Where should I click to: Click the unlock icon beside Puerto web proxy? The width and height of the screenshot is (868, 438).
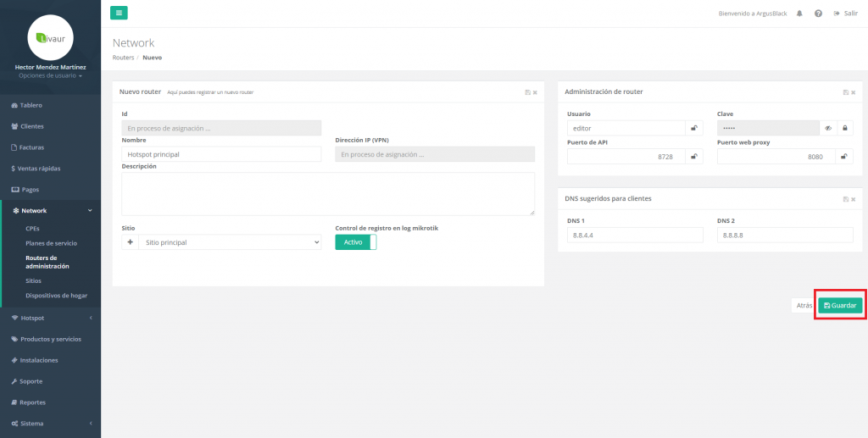pos(844,157)
